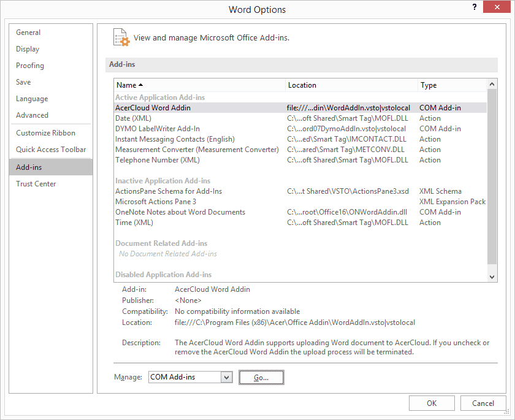Click the Help question mark icon
The height and width of the screenshot is (420, 515).
tap(475, 7)
